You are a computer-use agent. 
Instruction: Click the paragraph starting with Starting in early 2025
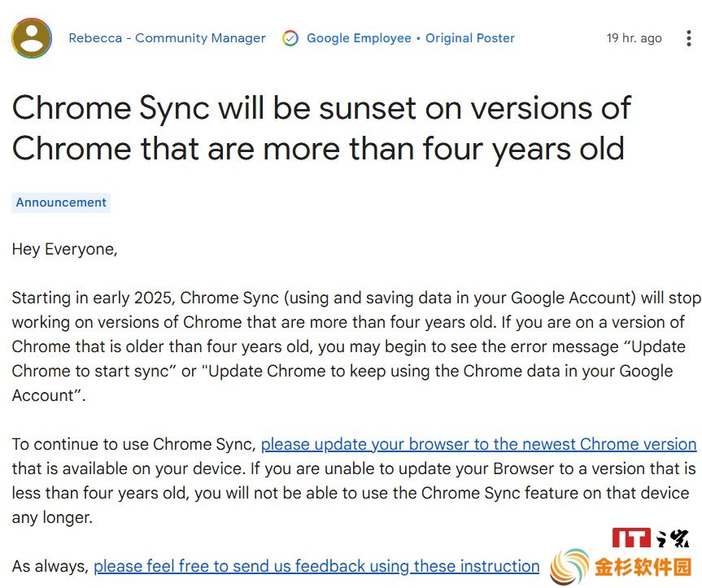point(356,346)
